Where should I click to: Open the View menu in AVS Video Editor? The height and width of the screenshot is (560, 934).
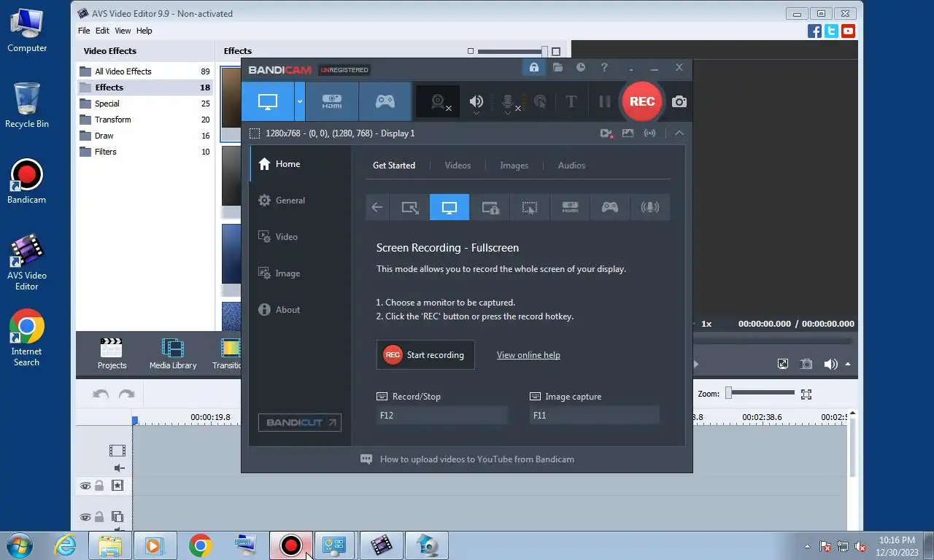pos(123,31)
